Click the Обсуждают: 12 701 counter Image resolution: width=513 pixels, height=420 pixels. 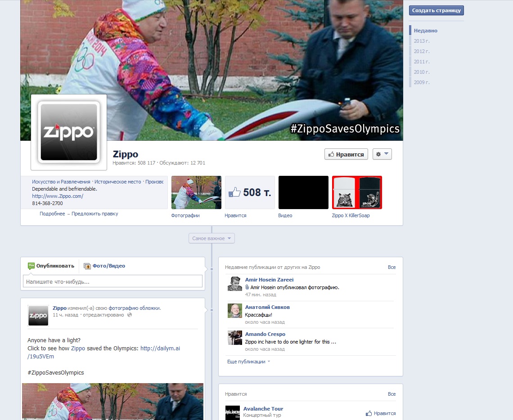coord(182,163)
